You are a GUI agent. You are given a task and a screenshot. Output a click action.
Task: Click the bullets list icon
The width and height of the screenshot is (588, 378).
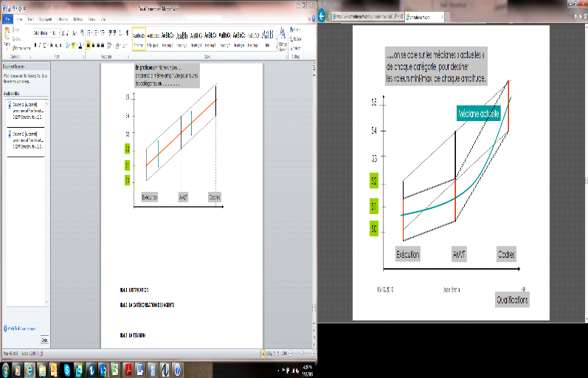[x=89, y=33]
